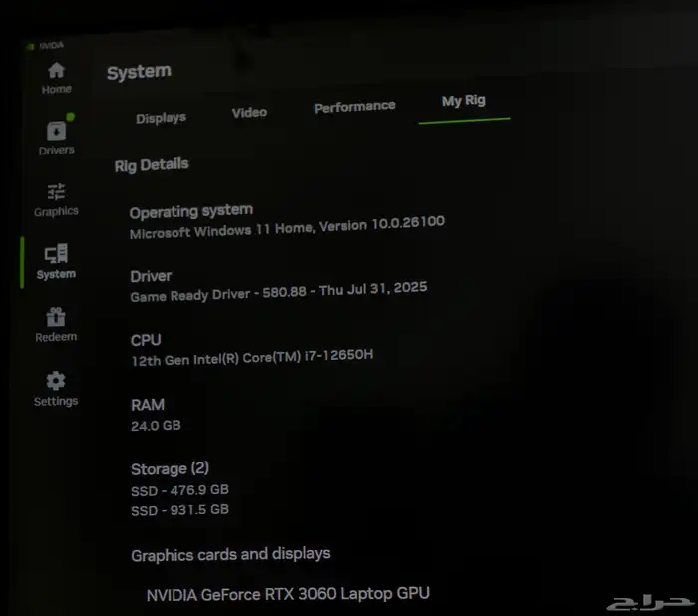Click the SSD - 931.5 GB entry
The image size is (698, 616).
tap(179, 510)
